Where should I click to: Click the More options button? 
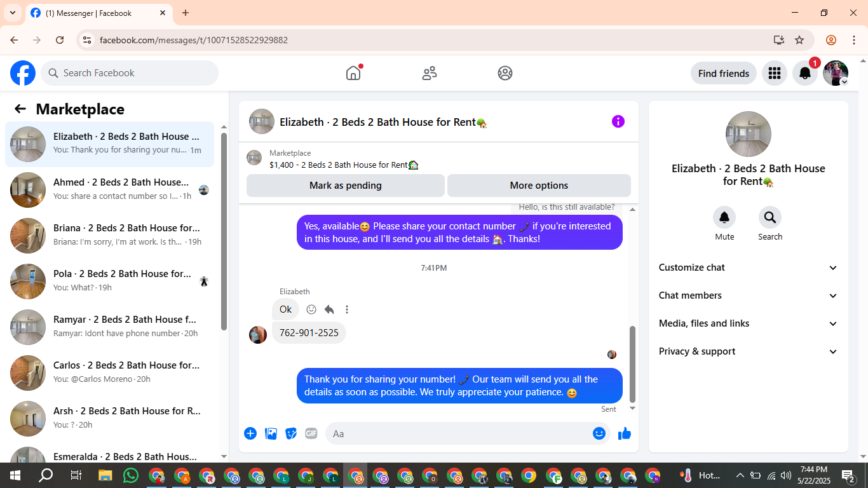(539, 186)
